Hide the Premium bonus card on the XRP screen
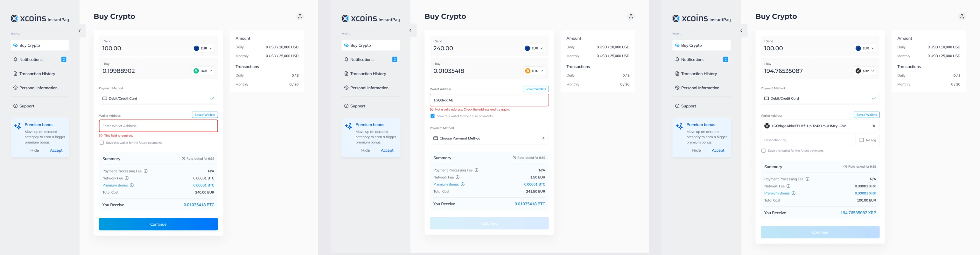Viewport: 980px width, 255px height. pyautogui.click(x=696, y=150)
